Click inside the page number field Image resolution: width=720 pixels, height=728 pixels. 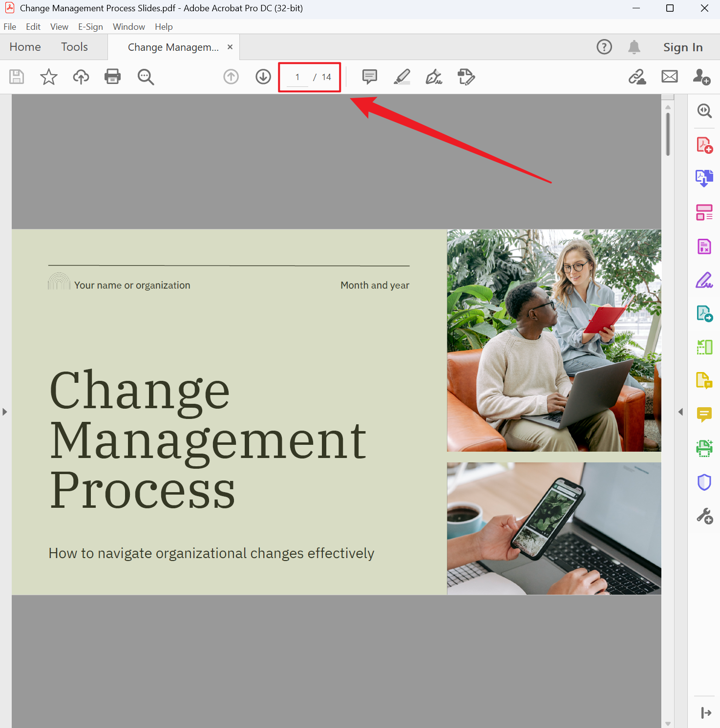pyautogui.click(x=297, y=77)
